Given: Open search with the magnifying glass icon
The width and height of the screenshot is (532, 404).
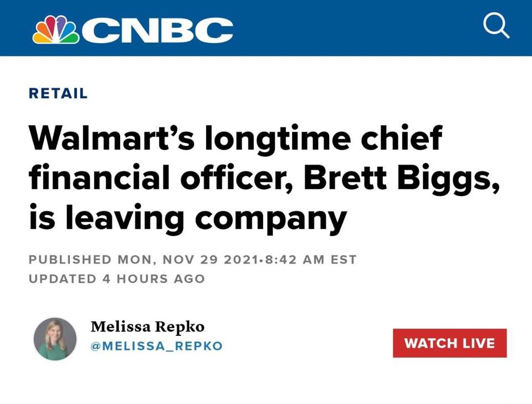Looking at the screenshot, I should point(496,25).
